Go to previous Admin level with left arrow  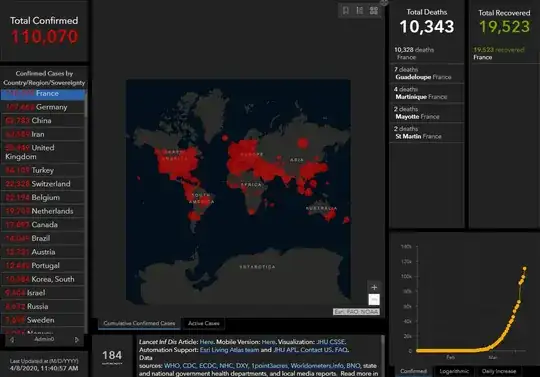pyautogui.click(x=12, y=340)
